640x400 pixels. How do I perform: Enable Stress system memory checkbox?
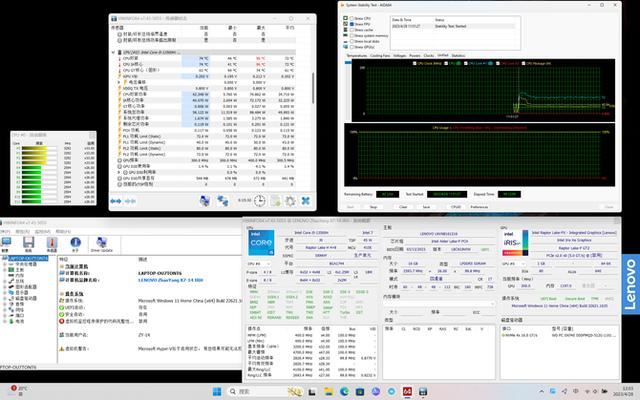pos(349,36)
